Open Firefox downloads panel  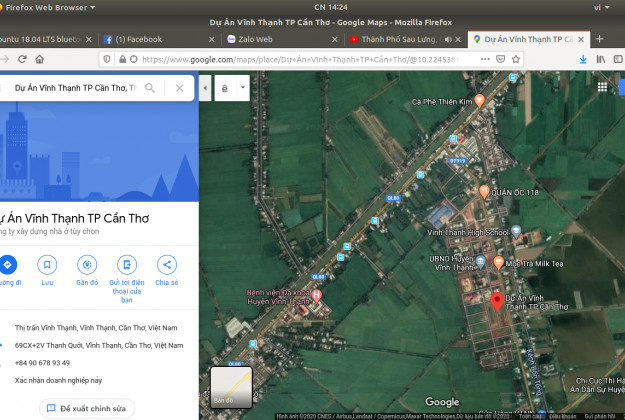583,59
